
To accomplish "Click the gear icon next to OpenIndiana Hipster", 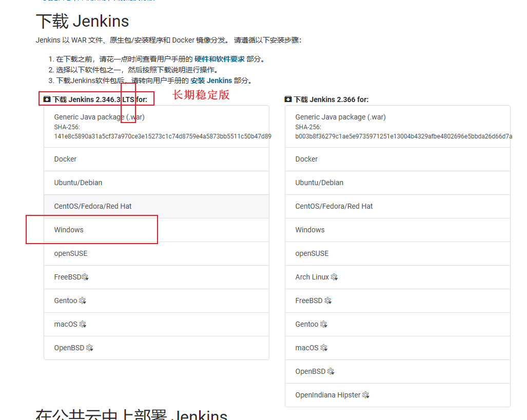I will (365, 395).
